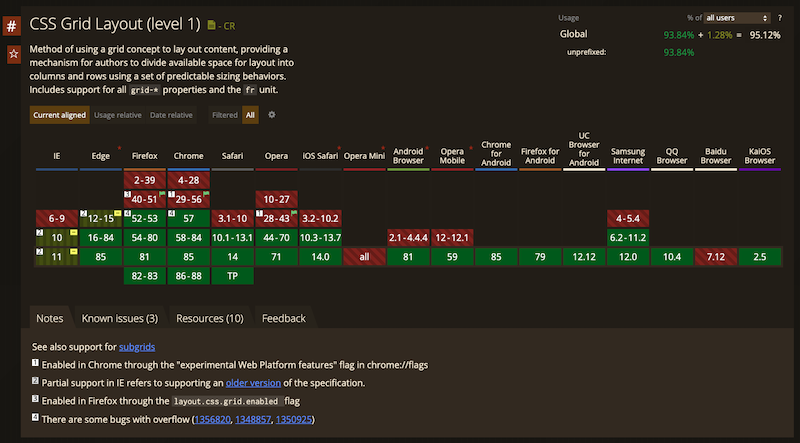Image resolution: width=800 pixels, height=443 pixels.
Task: Click the Samsung Internet 4-5.4 cell
Action: point(628,218)
